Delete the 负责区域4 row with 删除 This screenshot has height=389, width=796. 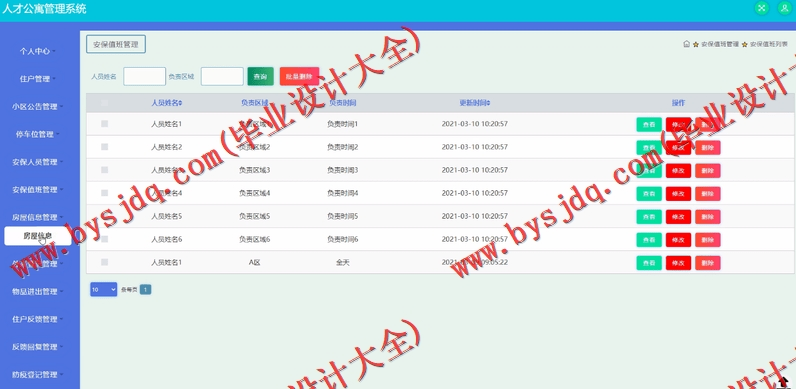708,194
